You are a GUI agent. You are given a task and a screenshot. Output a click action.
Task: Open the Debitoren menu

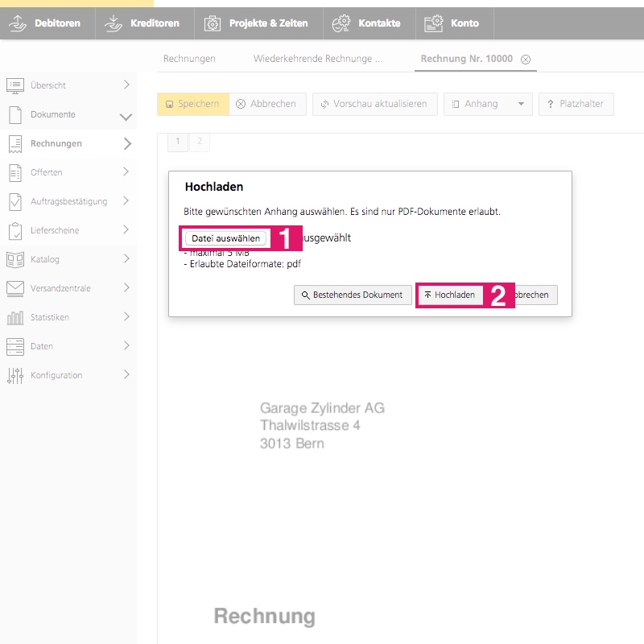pos(47,23)
